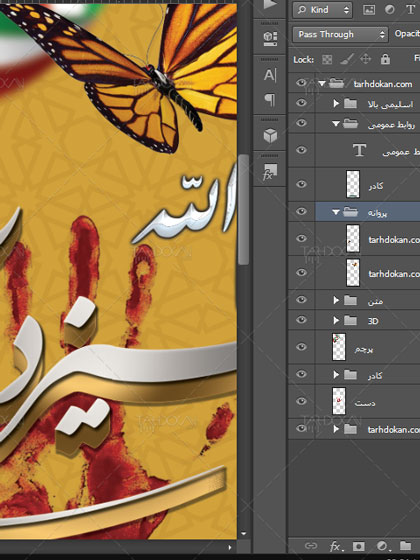Click the folder icon of کادر group

tap(350, 375)
